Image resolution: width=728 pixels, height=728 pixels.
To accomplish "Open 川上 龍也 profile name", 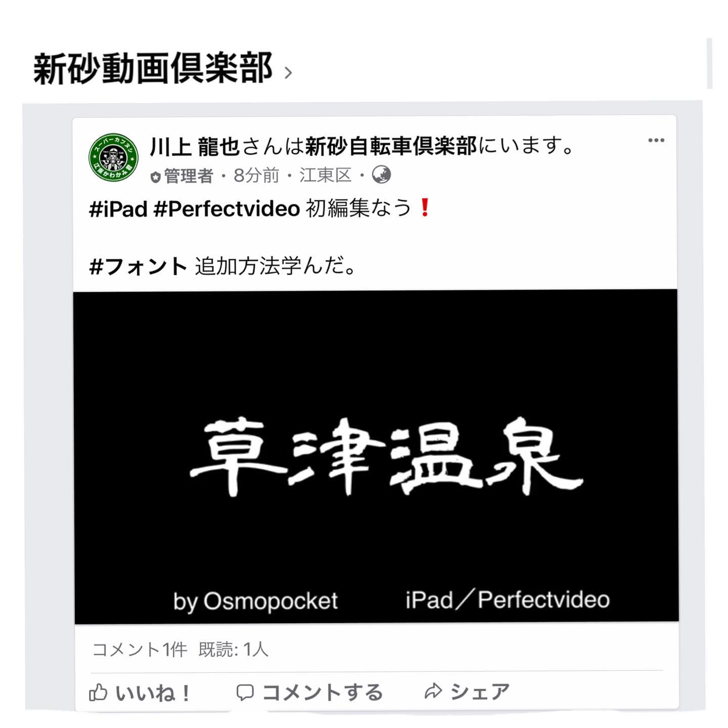I will click(195, 147).
